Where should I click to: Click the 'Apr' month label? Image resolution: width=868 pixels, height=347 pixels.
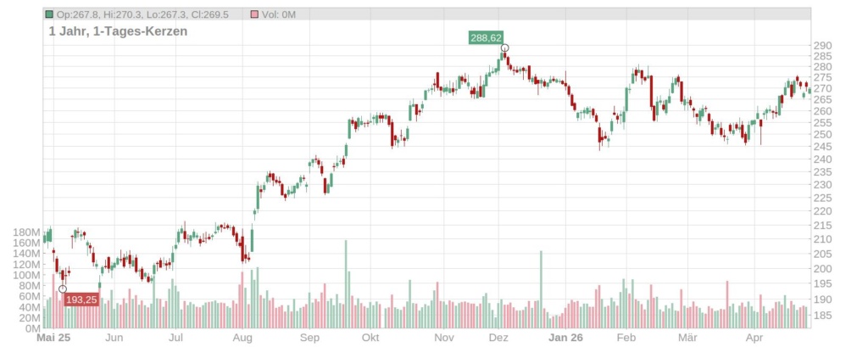click(754, 338)
